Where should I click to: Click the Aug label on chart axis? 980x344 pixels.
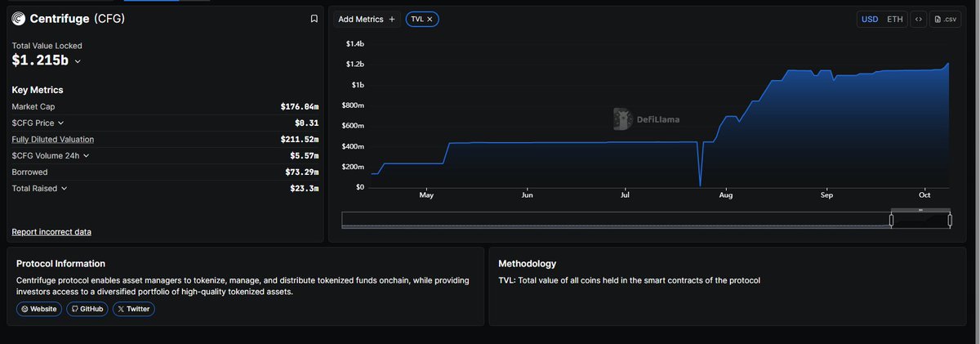[x=726, y=196]
